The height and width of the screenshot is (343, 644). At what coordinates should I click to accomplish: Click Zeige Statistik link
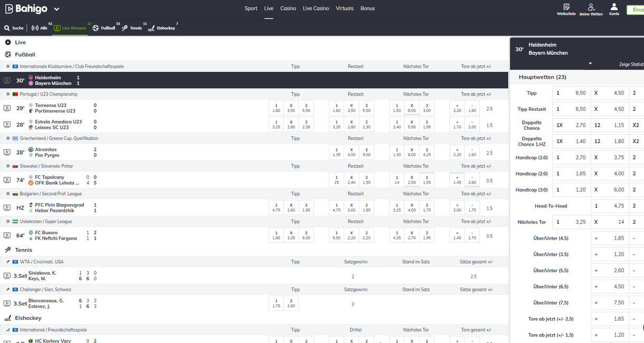point(631,64)
